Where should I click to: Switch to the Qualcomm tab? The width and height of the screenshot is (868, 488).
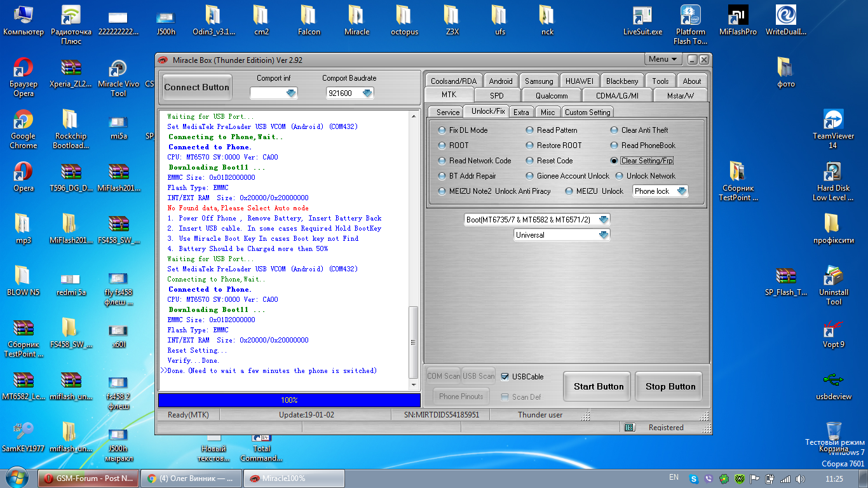click(547, 95)
